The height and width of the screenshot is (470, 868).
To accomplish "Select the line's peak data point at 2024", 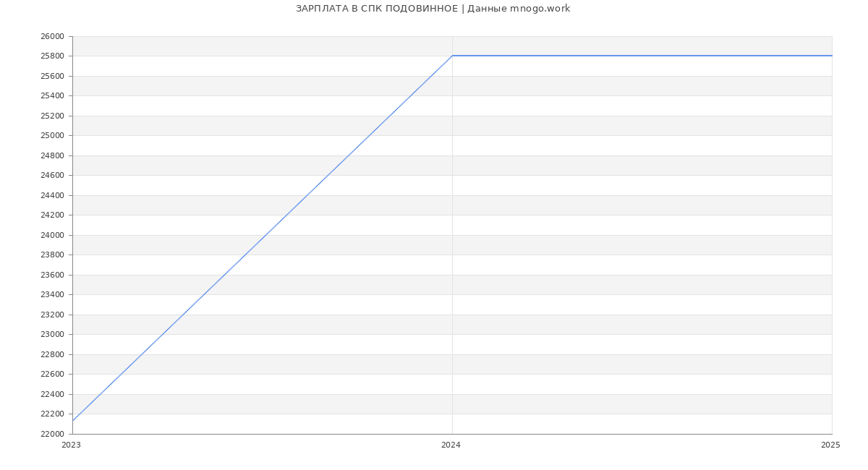I will coord(452,56).
